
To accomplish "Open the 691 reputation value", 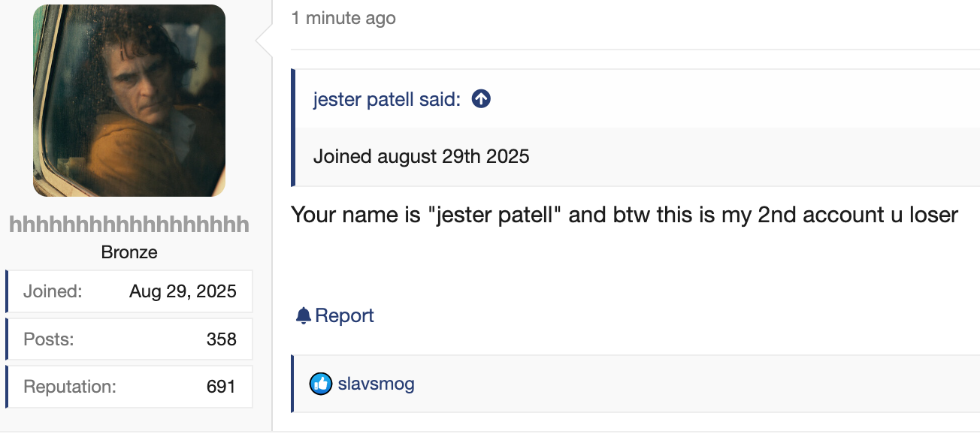I will click(221, 387).
